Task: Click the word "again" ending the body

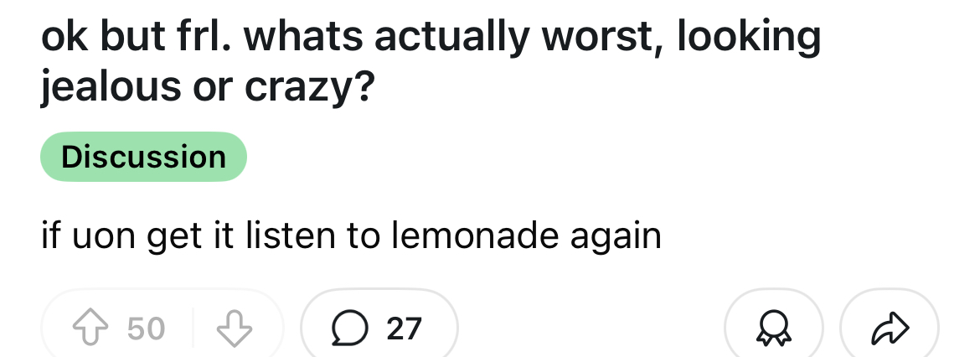Action: pos(616,237)
